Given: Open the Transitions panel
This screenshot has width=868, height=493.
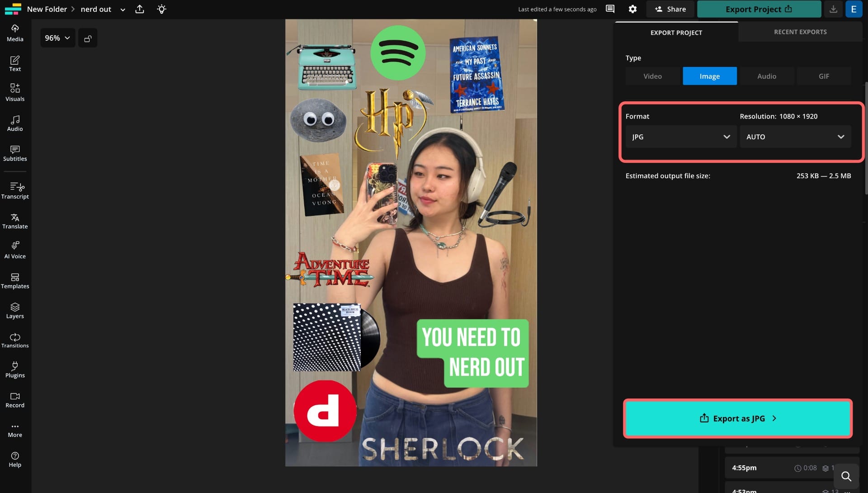Looking at the screenshot, I should (15, 340).
